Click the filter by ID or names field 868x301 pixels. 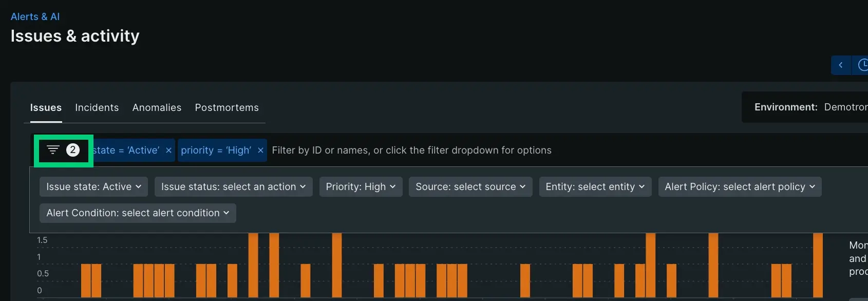click(x=462, y=150)
